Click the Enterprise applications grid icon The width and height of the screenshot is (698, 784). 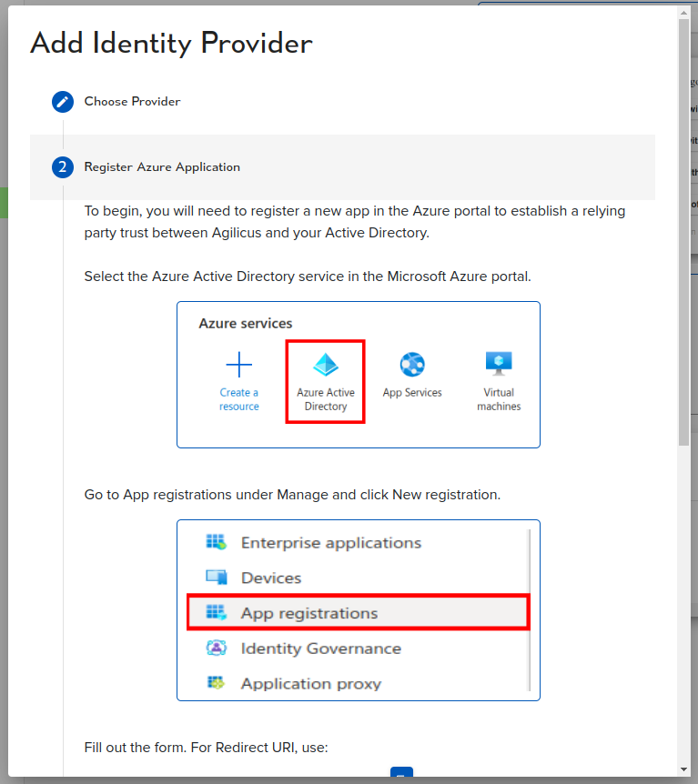217,542
